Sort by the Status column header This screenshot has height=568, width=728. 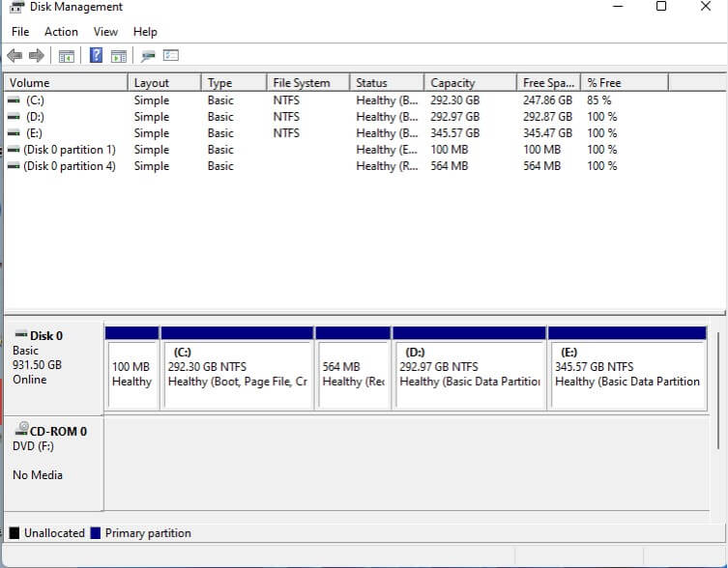tap(387, 83)
